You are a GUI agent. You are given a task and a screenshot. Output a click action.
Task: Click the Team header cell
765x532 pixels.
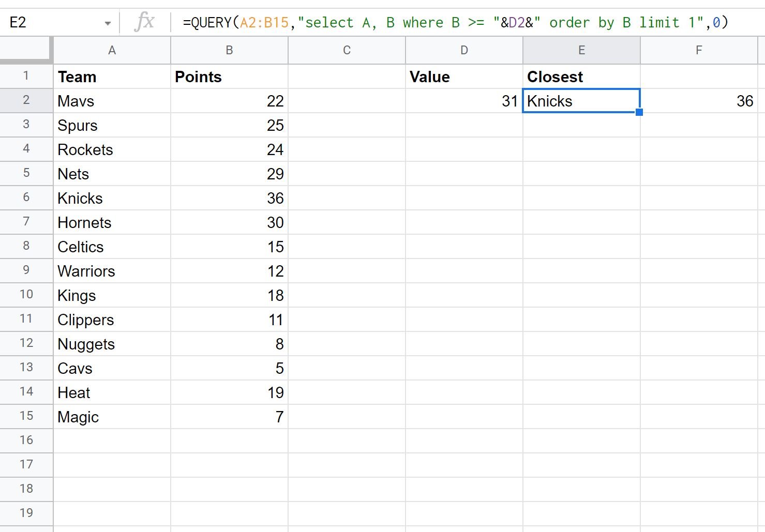112,77
